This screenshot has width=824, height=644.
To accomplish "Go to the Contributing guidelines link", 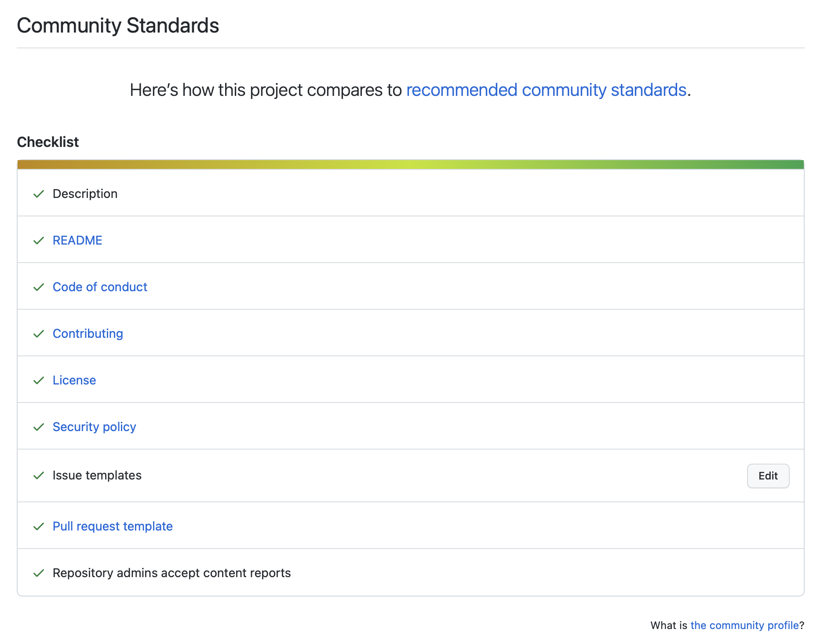I will (x=88, y=334).
